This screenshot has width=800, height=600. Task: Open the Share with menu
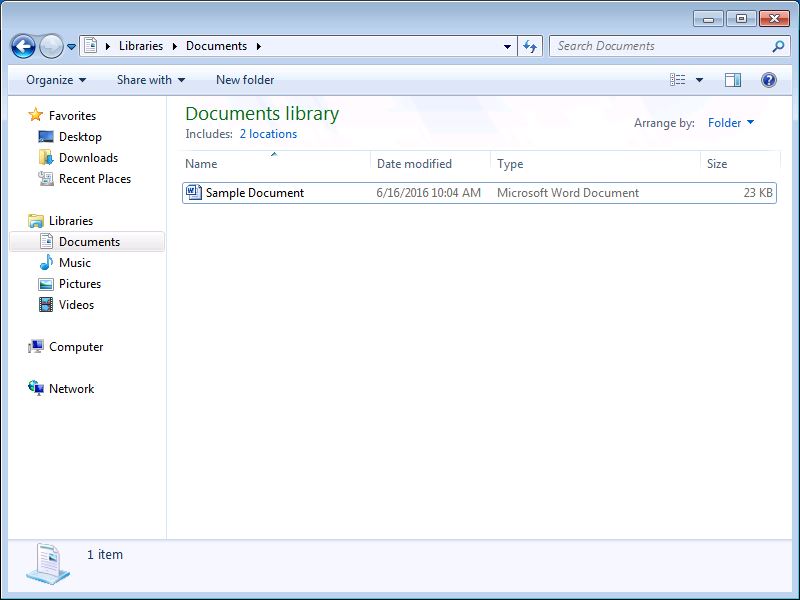tap(151, 80)
